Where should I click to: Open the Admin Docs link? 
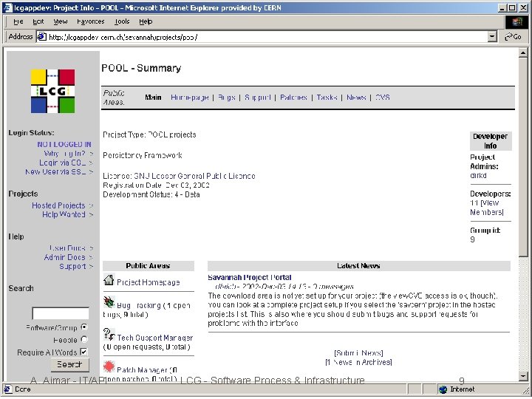(64, 257)
